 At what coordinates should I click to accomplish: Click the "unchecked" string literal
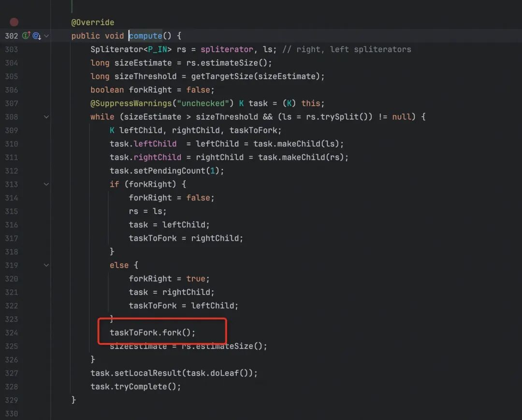click(203, 103)
